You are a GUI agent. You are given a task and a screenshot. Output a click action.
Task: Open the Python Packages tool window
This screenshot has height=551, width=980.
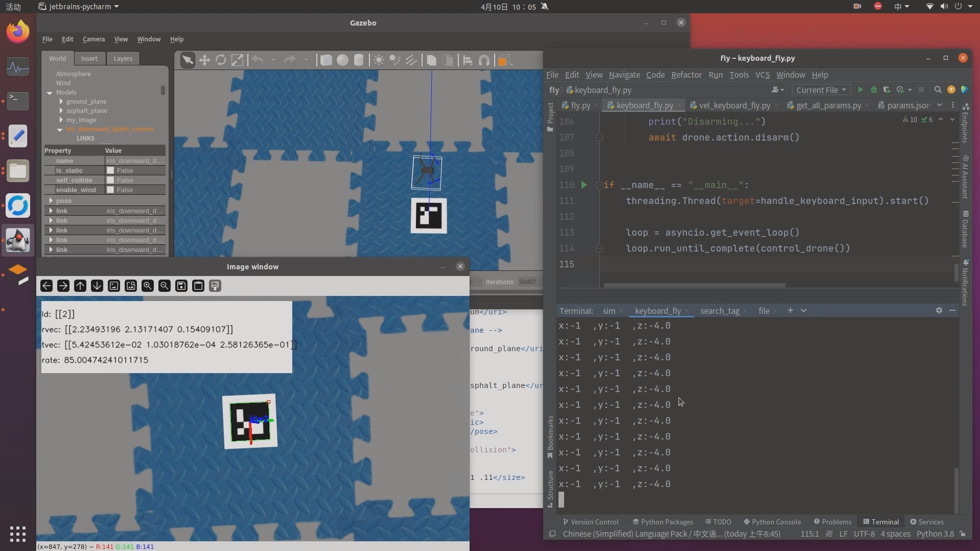[x=663, y=522]
